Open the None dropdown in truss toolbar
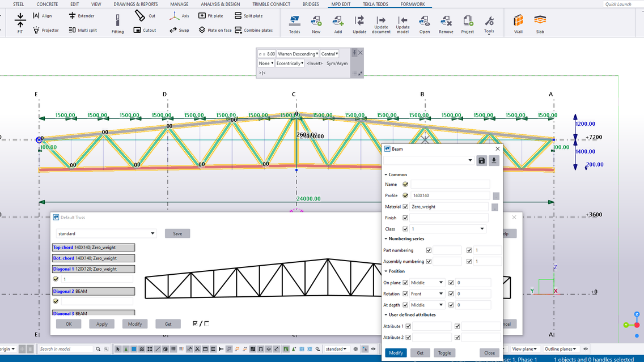The image size is (644, 362). coord(266,63)
